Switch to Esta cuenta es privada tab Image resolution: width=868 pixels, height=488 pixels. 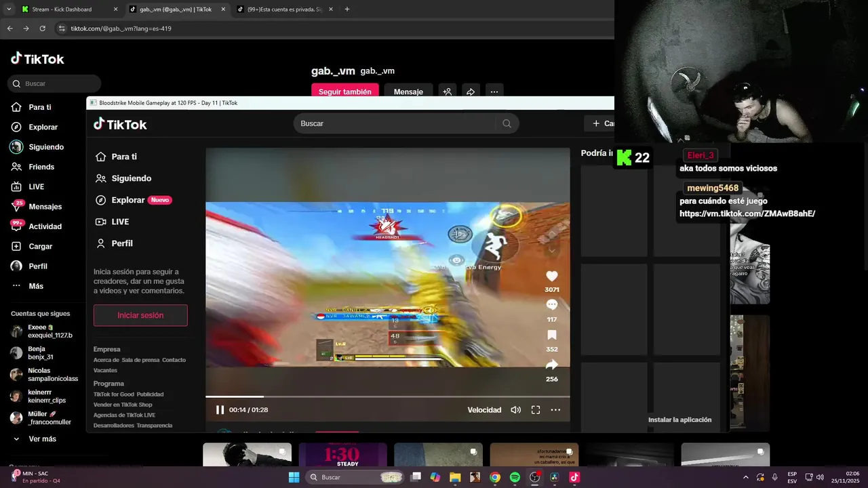pyautogui.click(x=283, y=9)
